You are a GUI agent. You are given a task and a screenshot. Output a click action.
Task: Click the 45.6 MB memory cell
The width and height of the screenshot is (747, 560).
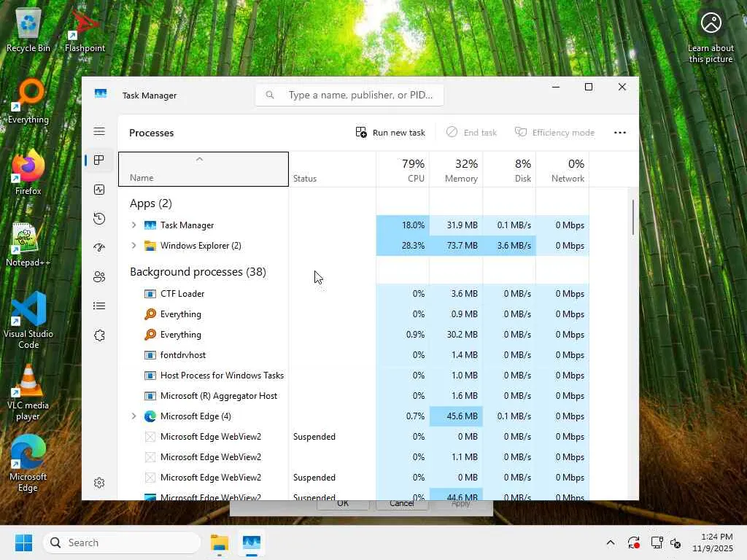point(456,416)
